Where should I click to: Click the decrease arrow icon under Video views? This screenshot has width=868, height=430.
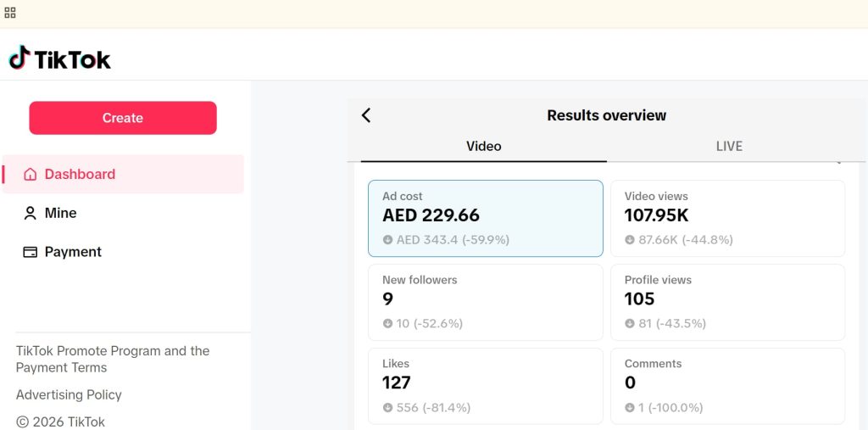pos(630,240)
